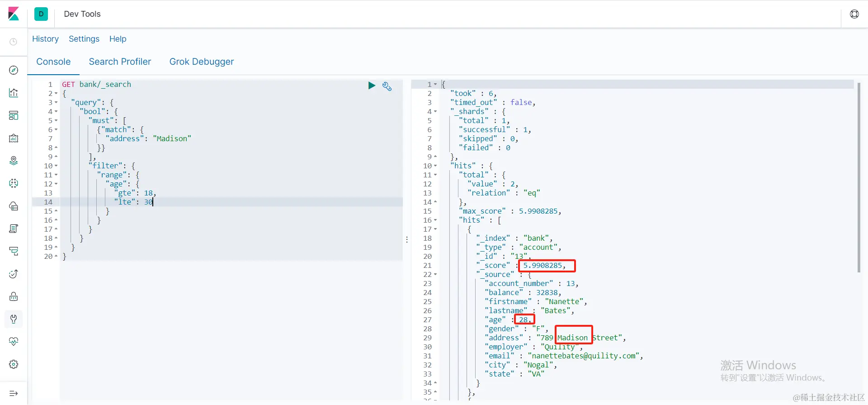Click the GET bank/_search request line

96,84
